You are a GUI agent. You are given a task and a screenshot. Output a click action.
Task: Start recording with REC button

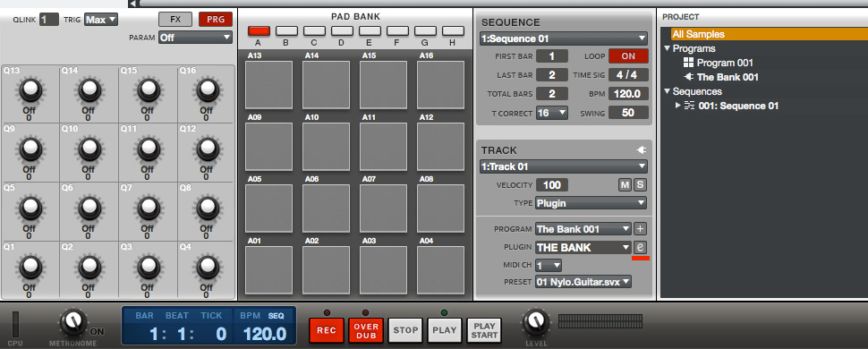[x=327, y=330]
